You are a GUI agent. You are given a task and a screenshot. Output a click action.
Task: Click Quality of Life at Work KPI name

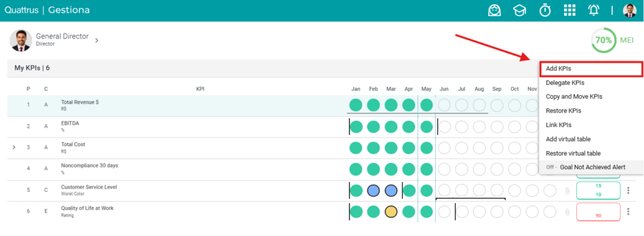(87, 208)
